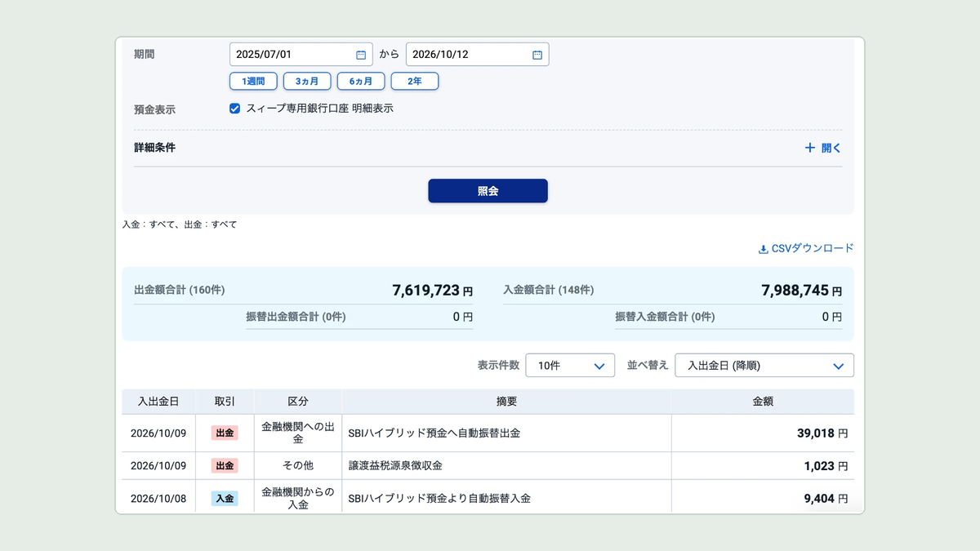The height and width of the screenshot is (551, 980).
Task: Click the plus icon beside 開く
Action: [810, 148]
